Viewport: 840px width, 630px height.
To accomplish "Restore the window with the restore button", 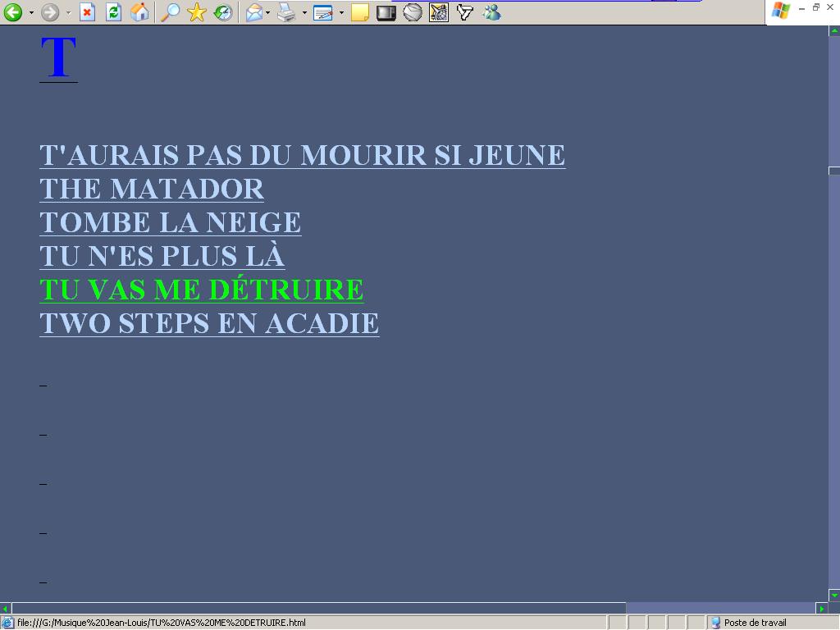I will [x=816, y=7].
